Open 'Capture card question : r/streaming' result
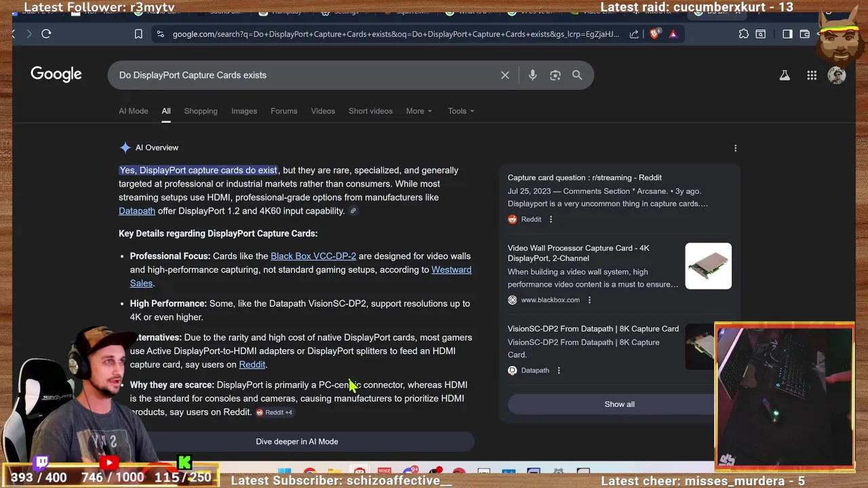This screenshot has width=868, height=488. (585, 178)
